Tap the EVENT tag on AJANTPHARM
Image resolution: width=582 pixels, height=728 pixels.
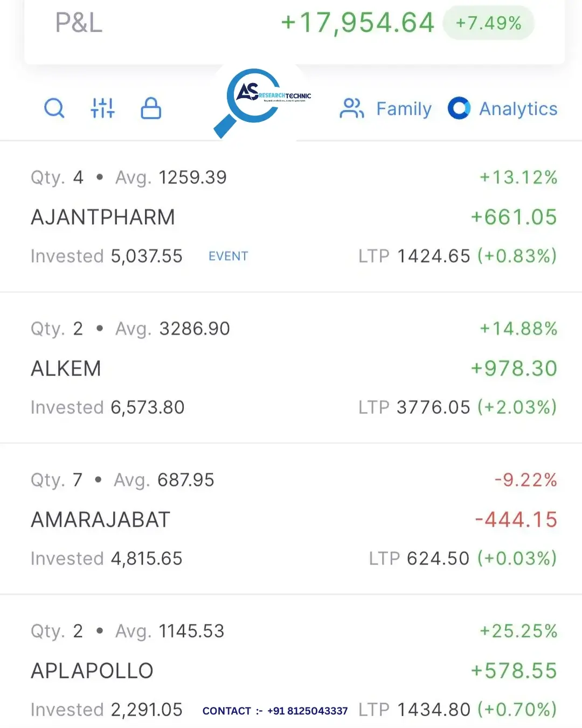(228, 256)
